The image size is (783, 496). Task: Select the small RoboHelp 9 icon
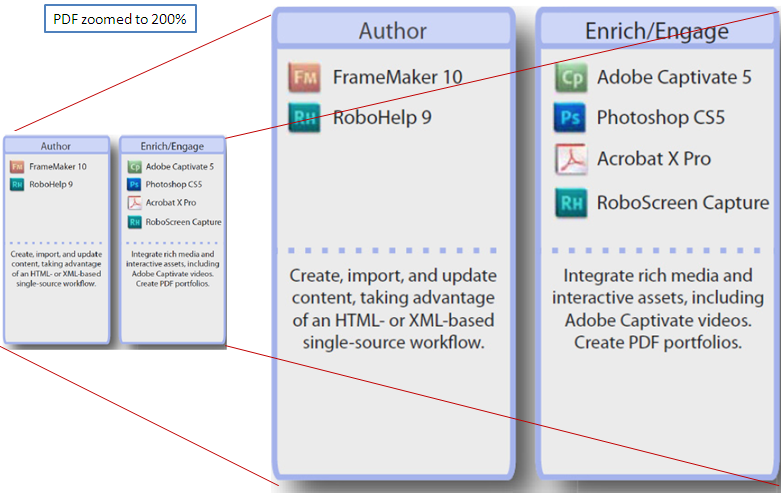(17, 185)
